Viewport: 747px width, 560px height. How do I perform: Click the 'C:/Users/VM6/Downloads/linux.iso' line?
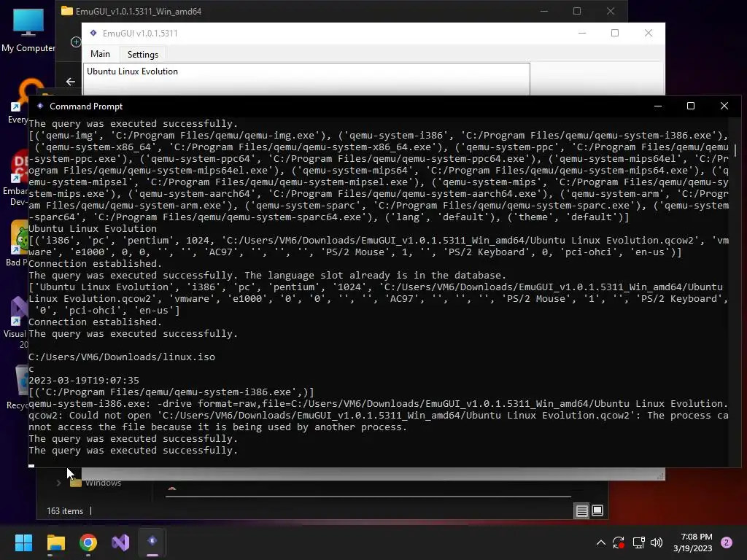coord(122,357)
